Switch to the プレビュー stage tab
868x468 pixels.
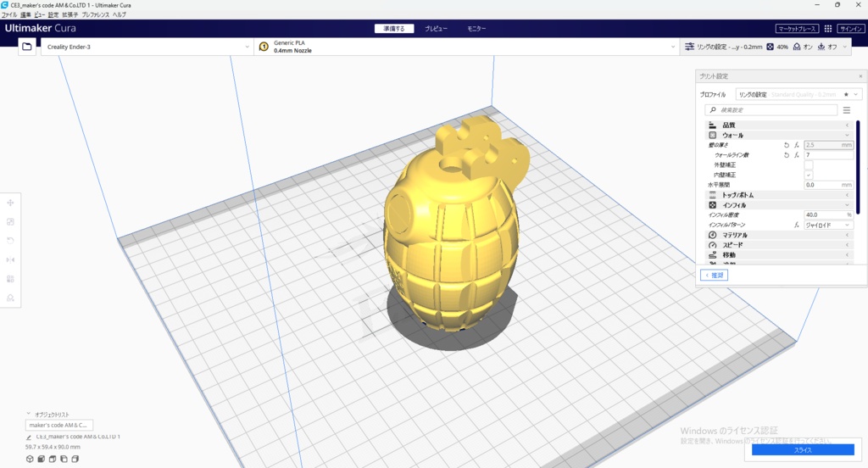coord(437,28)
